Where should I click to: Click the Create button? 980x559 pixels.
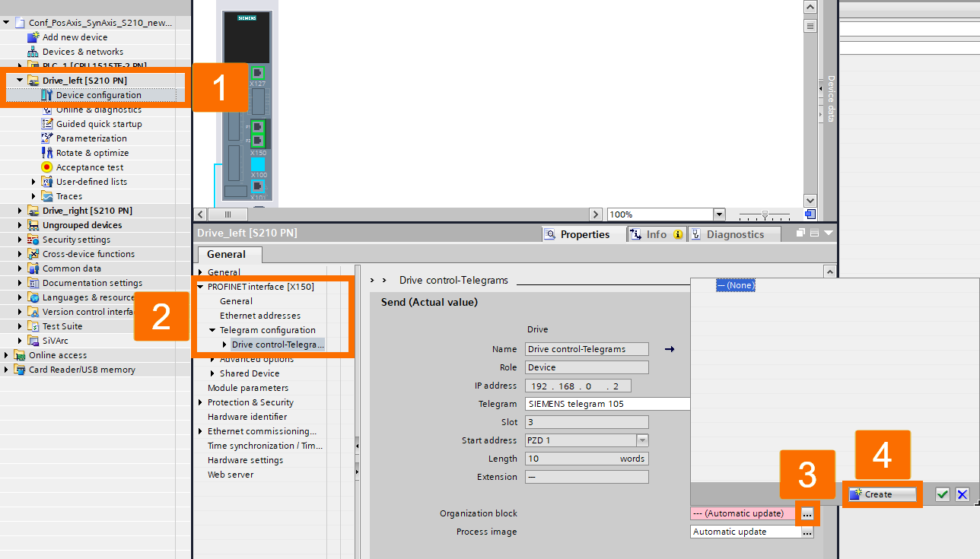(x=883, y=494)
